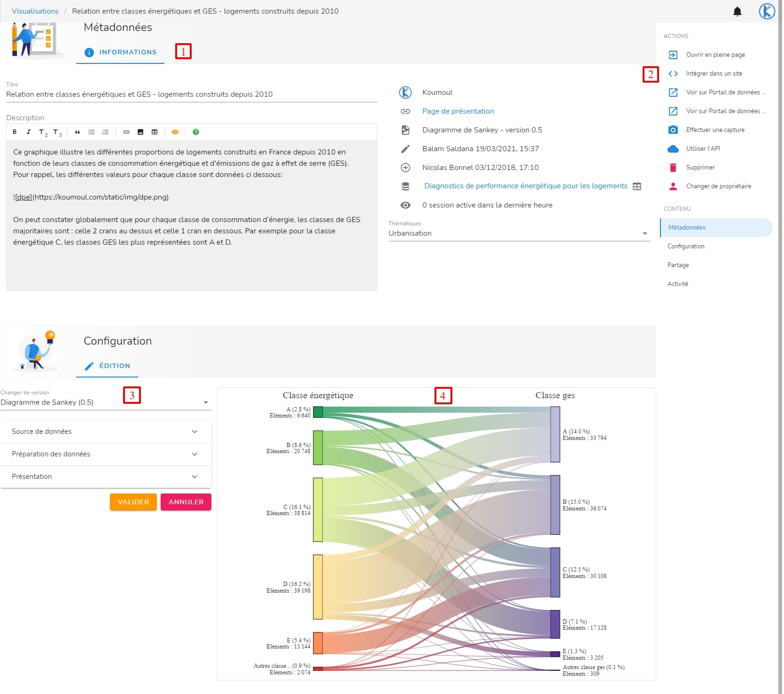Switch to the ÉDITION tab
The width and height of the screenshot is (784, 694).
[x=107, y=366]
